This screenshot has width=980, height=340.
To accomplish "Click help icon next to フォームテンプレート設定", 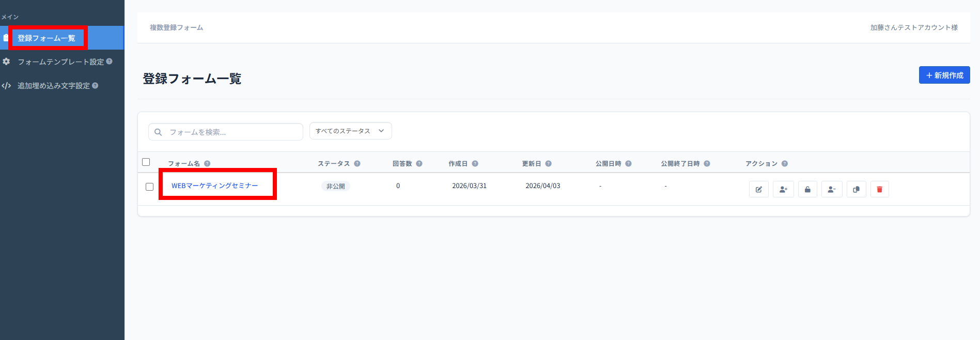I will [x=109, y=61].
